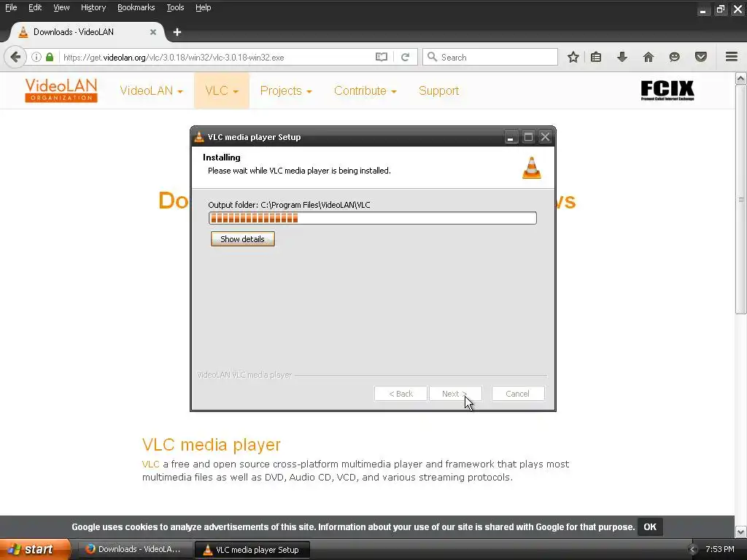
Task: Expand the Projects dropdown menu
Action: [286, 90]
